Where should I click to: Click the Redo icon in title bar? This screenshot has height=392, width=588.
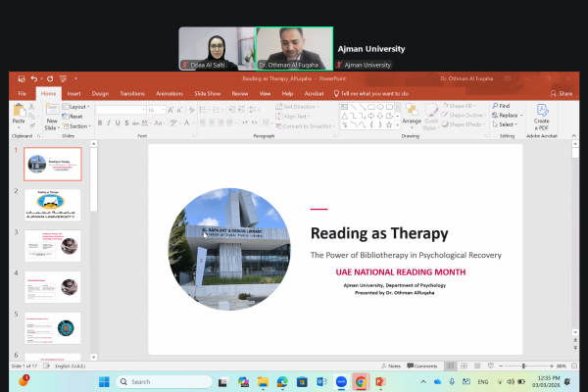pos(50,78)
